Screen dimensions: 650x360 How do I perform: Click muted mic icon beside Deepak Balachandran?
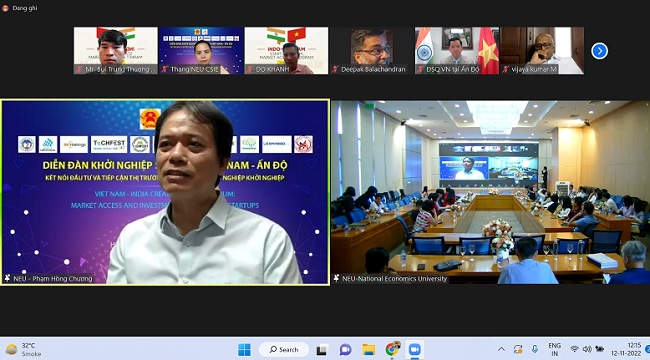(x=335, y=69)
